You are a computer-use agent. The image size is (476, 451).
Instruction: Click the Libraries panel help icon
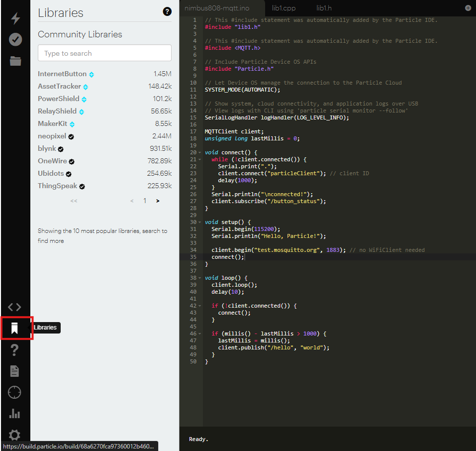[x=167, y=11]
